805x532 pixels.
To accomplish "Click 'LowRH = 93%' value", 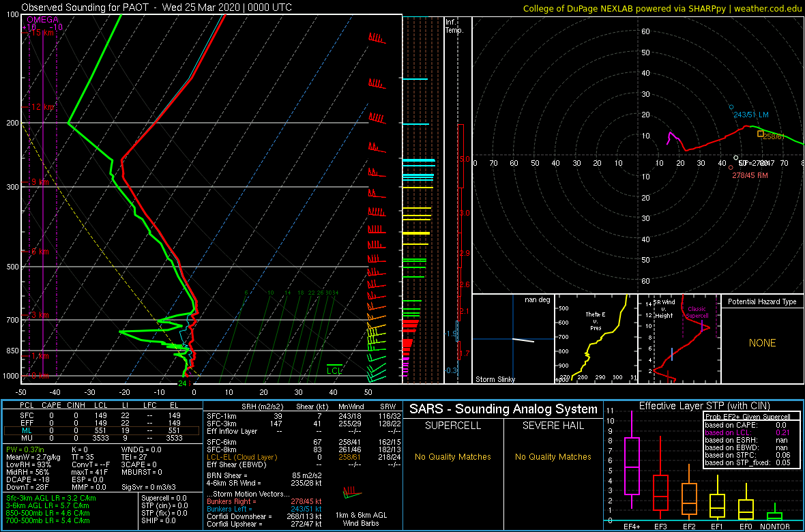I will point(29,464).
